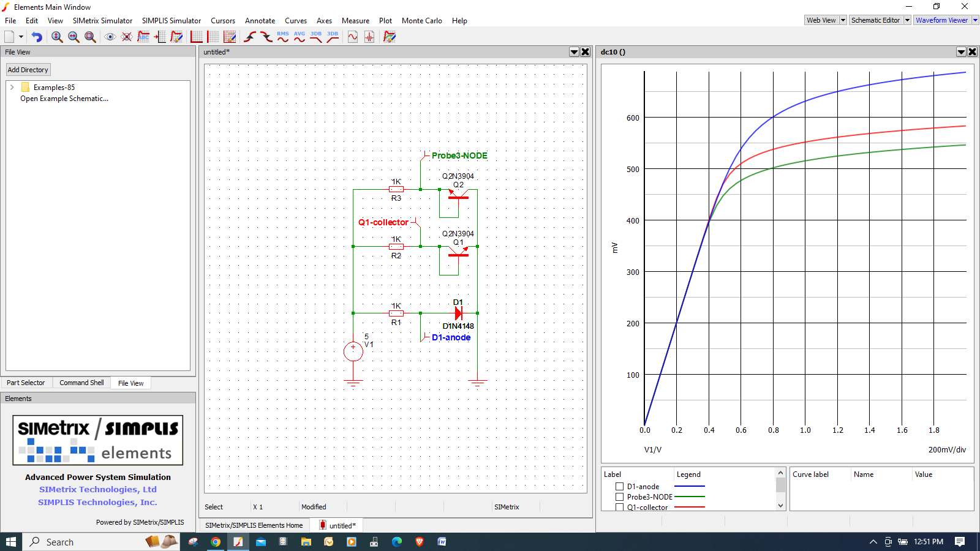
Task: Open the Web View dropdown arrow
Action: (843, 20)
